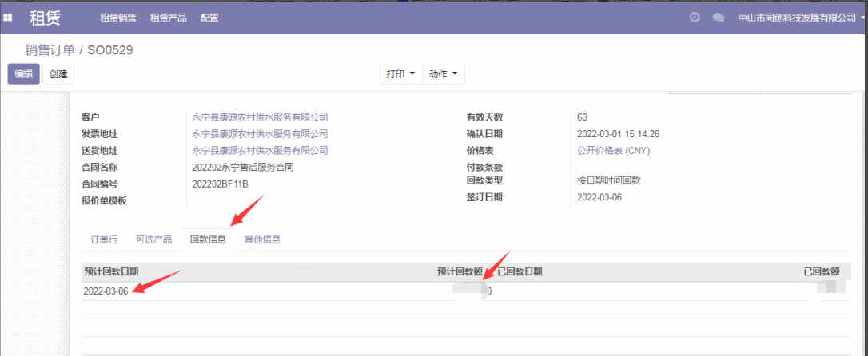Select the 回款信息 tab
The height and width of the screenshot is (356, 868).
click(x=208, y=239)
